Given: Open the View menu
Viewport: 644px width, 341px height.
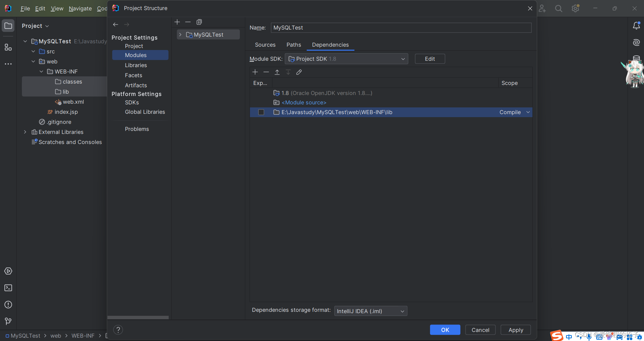Looking at the screenshot, I should pyautogui.click(x=57, y=9).
